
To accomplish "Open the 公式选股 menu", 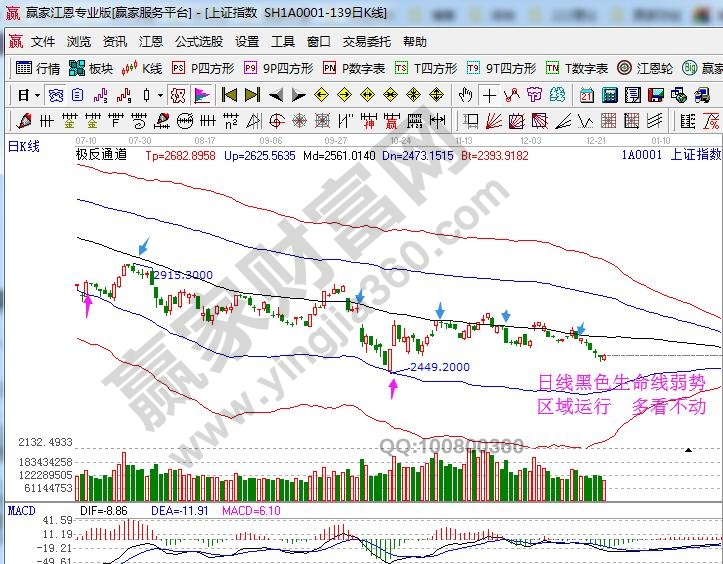I will [198, 42].
